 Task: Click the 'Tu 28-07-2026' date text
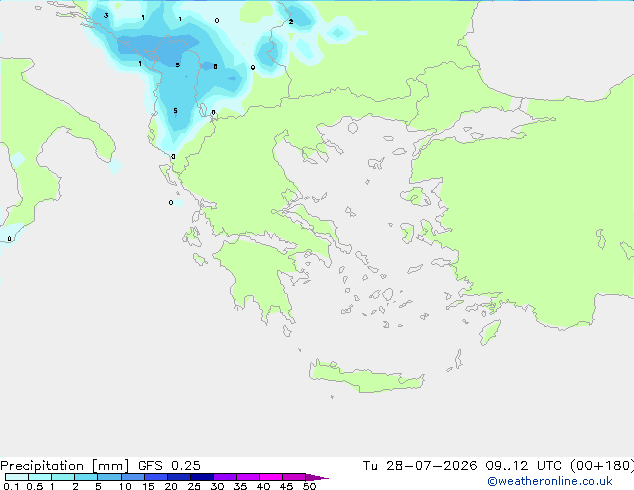[420, 465]
